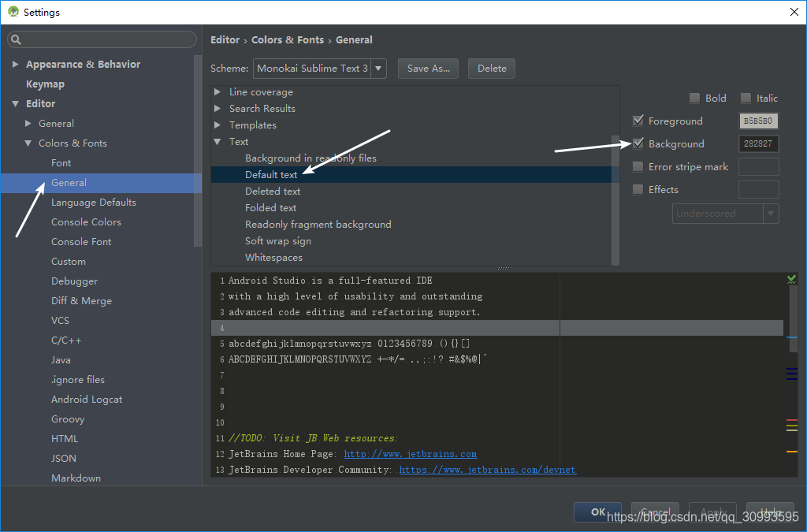The image size is (807, 532).
Task: Open the Scheme dropdown arrow
Action: (x=378, y=69)
